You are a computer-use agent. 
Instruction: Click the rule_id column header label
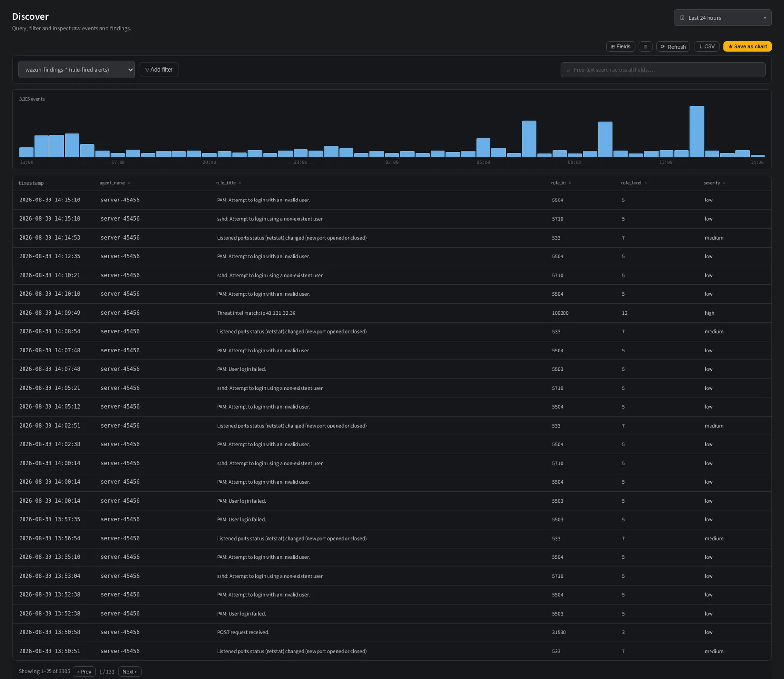click(558, 183)
